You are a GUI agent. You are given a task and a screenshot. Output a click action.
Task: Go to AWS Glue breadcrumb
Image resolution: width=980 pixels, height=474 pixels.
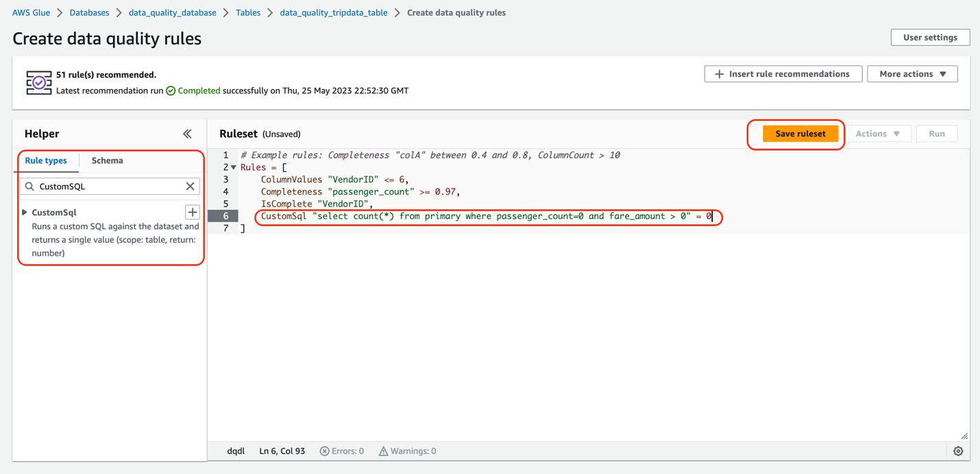pyautogui.click(x=31, y=12)
